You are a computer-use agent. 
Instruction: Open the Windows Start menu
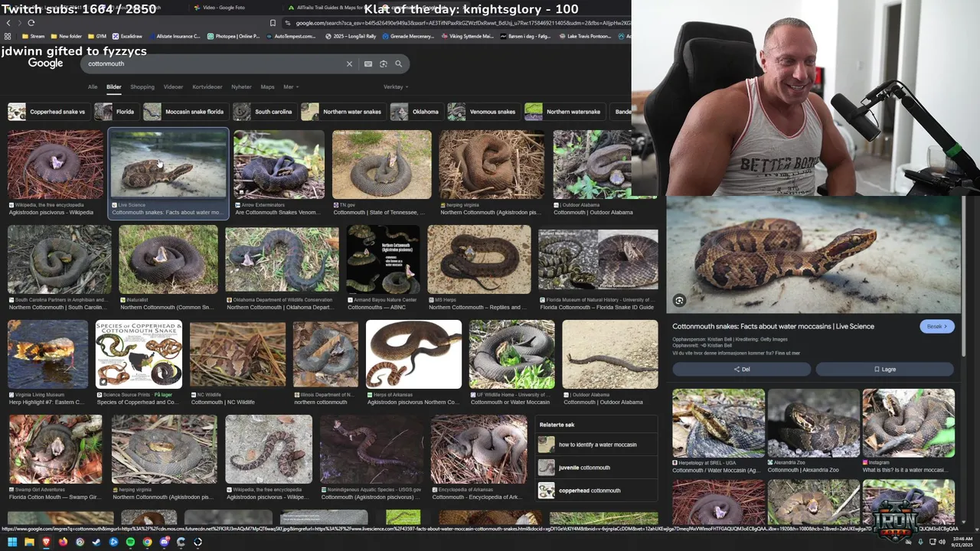tap(11, 542)
